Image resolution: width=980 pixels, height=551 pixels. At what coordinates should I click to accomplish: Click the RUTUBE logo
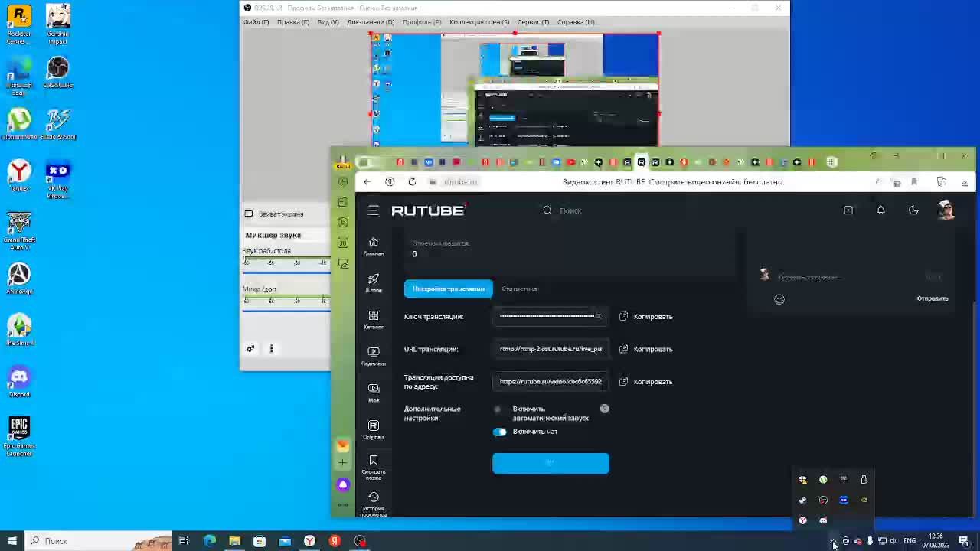[x=428, y=210]
